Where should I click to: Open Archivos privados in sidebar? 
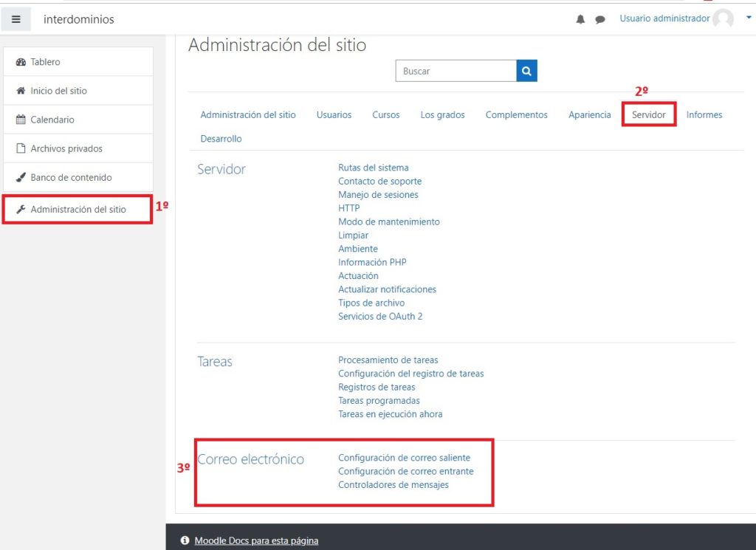pos(78,148)
